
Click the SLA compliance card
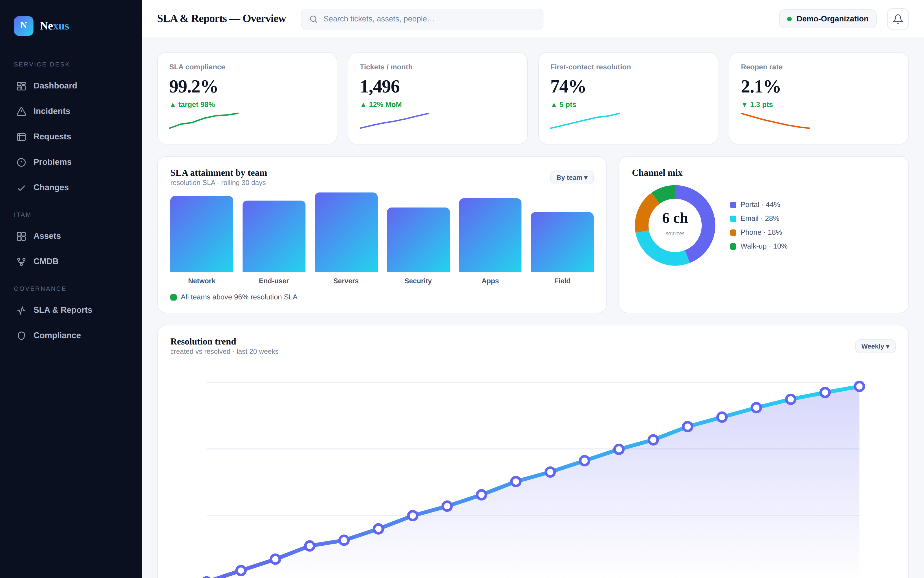tap(247, 98)
